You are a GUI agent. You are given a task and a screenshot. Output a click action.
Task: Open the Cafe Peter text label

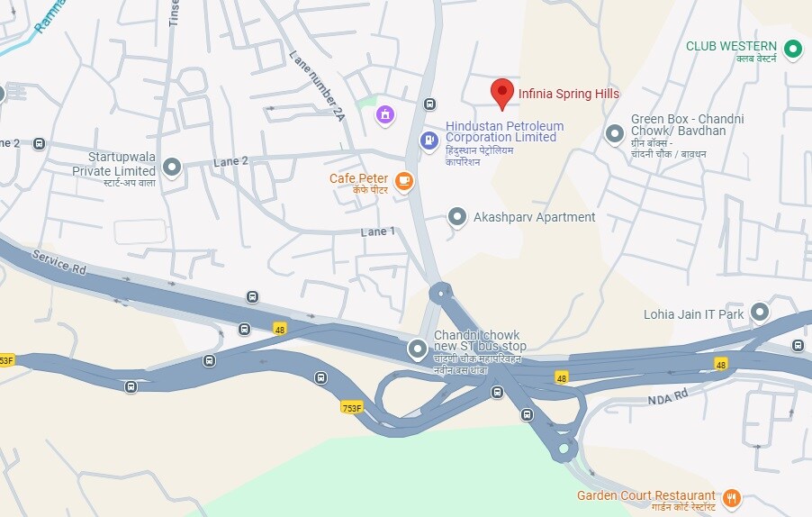tap(358, 178)
